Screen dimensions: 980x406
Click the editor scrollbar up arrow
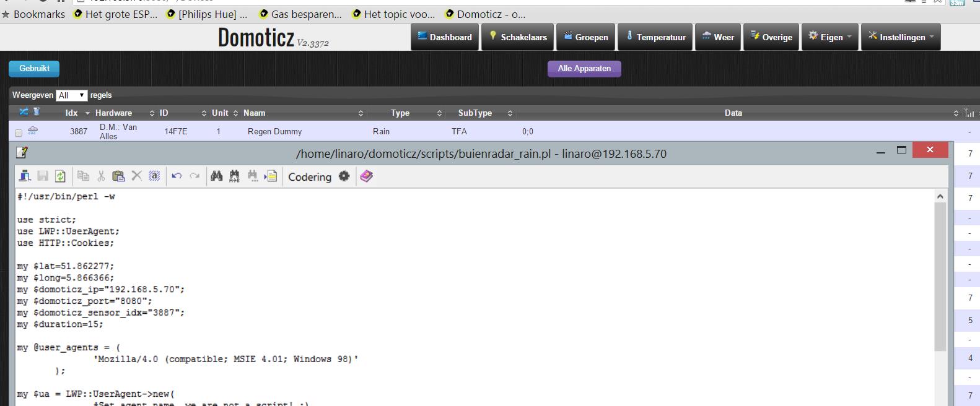[940, 196]
